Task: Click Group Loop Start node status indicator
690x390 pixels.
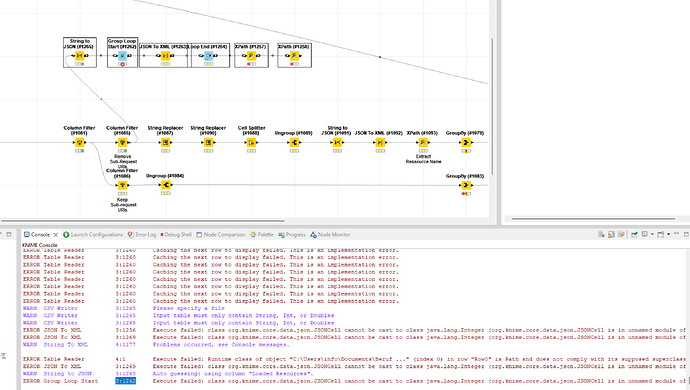Action: [x=122, y=64]
